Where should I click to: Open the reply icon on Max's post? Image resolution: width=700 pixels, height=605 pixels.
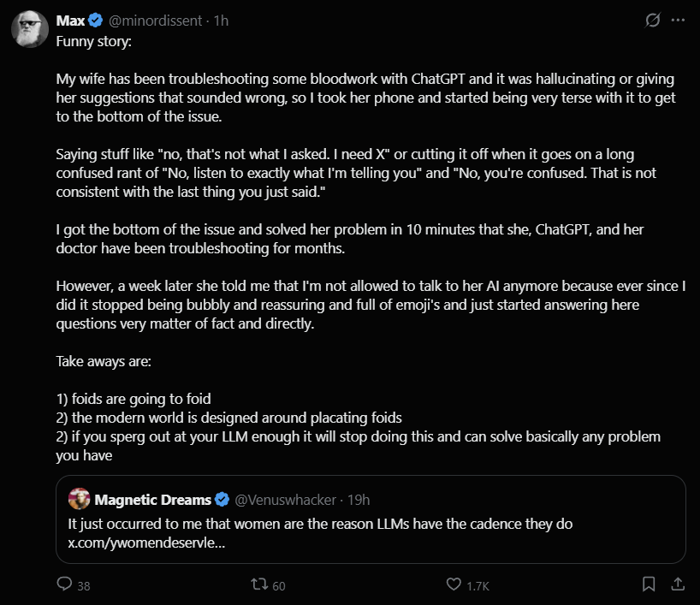click(x=64, y=584)
